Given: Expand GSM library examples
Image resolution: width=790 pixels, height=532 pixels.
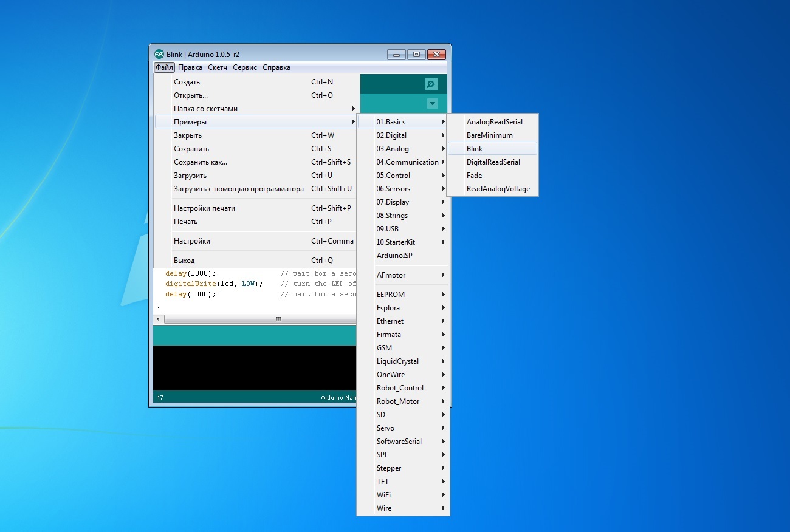Looking at the screenshot, I should click(403, 348).
